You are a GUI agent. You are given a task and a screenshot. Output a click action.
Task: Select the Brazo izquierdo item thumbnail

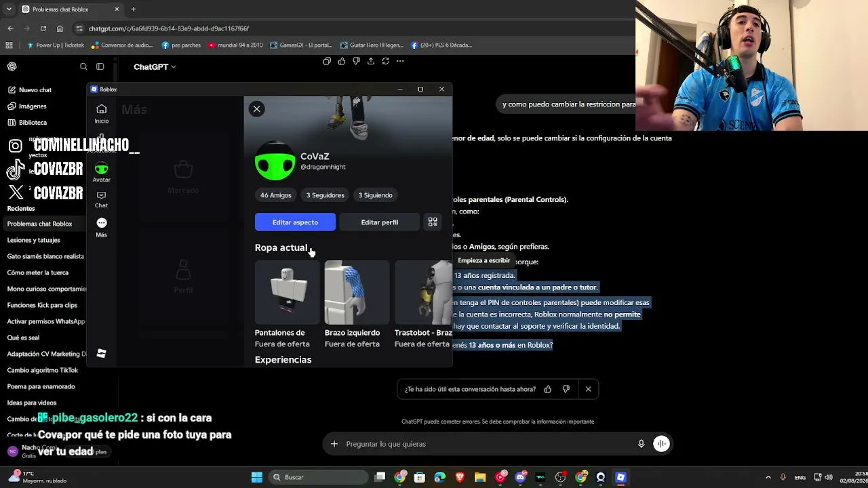tap(357, 293)
